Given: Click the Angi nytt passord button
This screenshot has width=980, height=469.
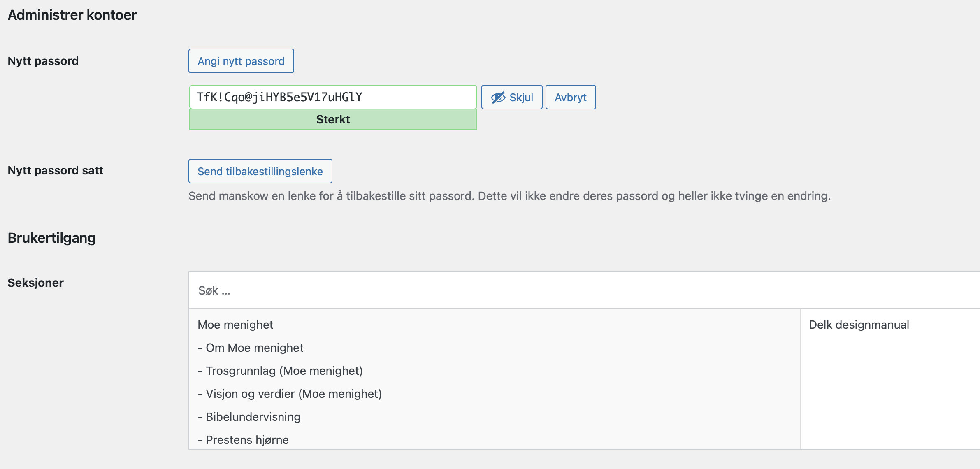Looking at the screenshot, I should (x=241, y=61).
